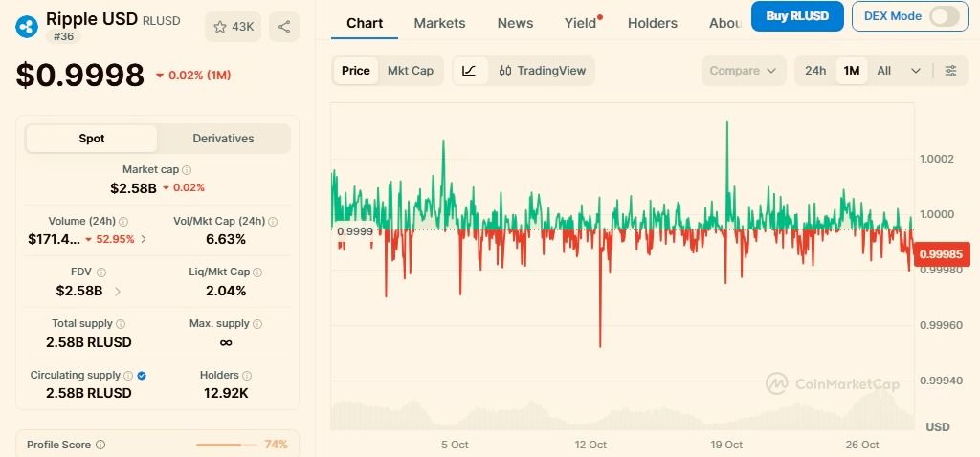The height and width of the screenshot is (457, 980).
Task: Click the info icon next to Max. supply
Action: [x=257, y=324]
